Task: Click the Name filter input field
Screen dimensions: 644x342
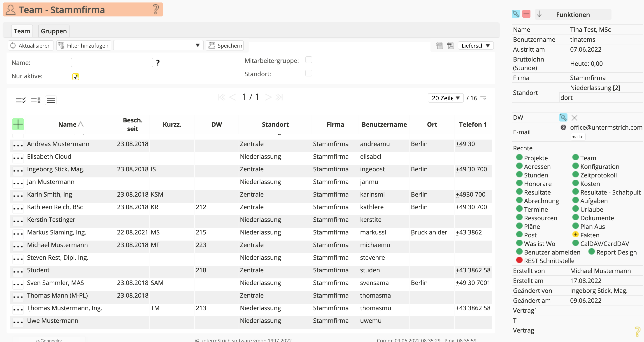Action: [x=112, y=62]
